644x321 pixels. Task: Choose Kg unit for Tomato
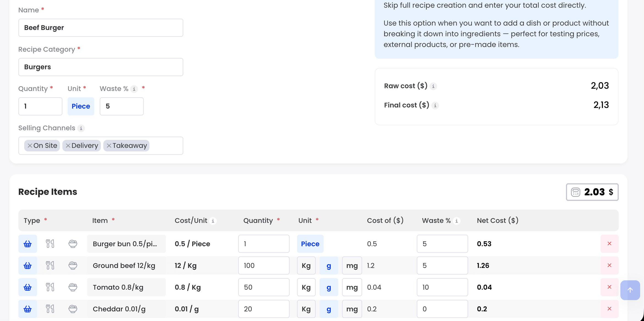[306, 287]
